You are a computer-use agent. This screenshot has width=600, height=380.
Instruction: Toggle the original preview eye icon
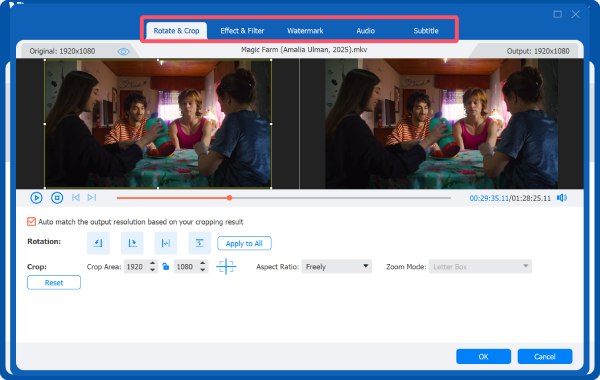pos(123,51)
